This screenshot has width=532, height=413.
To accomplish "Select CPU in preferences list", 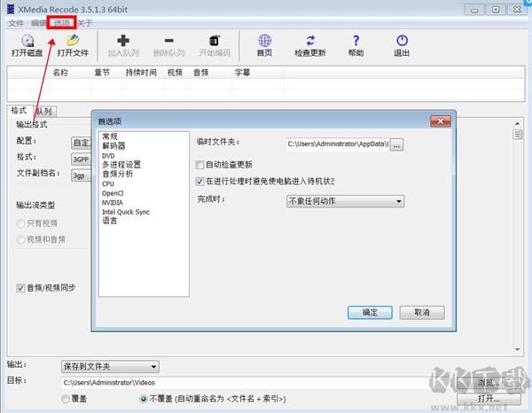I will point(108,183).
